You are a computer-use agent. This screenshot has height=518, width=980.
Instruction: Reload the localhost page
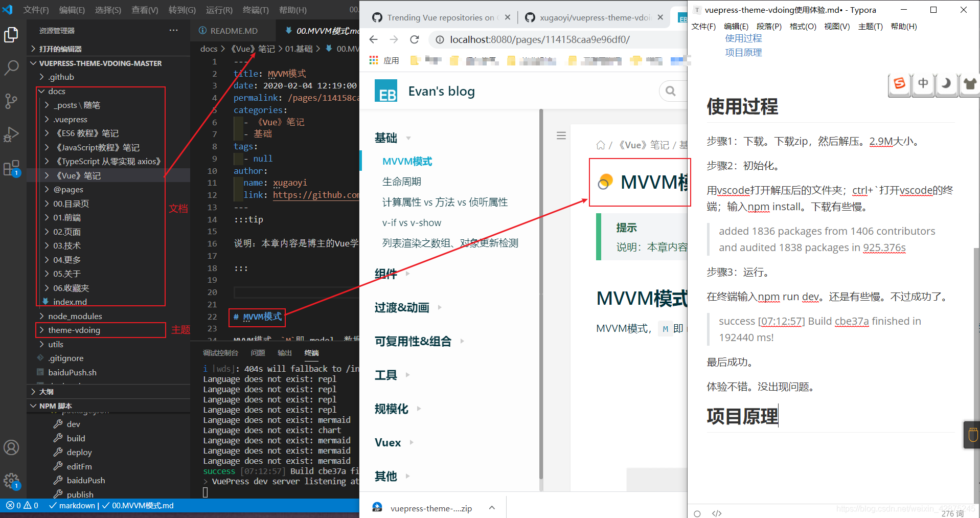[x=415, y=39]
